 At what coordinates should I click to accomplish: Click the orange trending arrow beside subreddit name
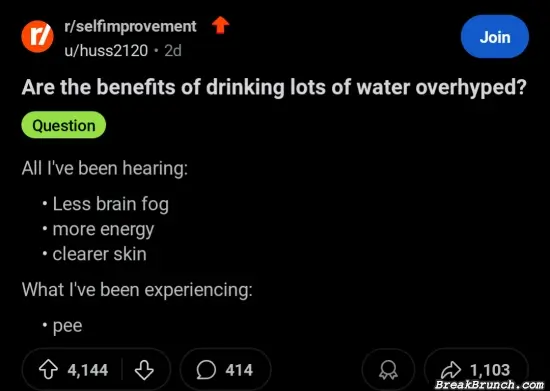221,26
